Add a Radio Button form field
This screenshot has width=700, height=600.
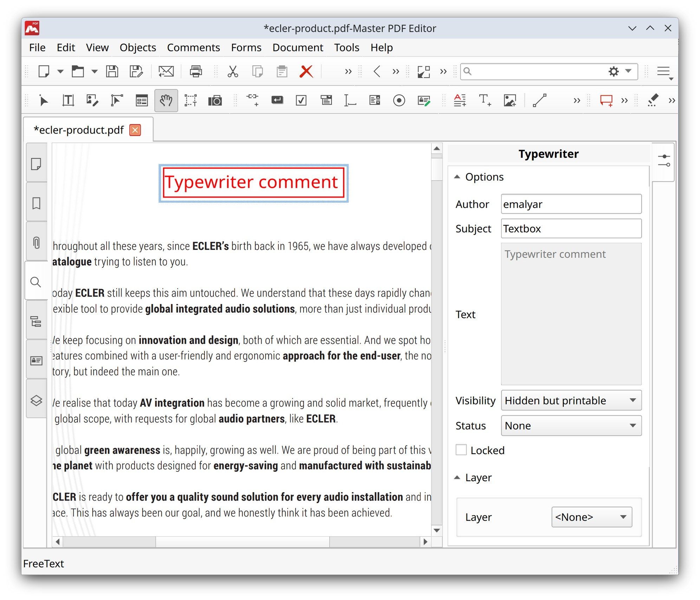point(399,101)
